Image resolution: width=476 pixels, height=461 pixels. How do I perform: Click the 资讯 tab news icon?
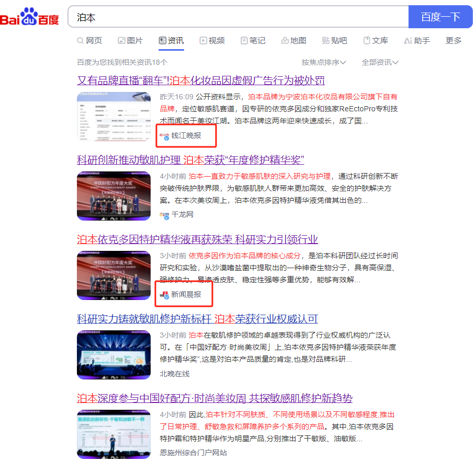point(162,40)
